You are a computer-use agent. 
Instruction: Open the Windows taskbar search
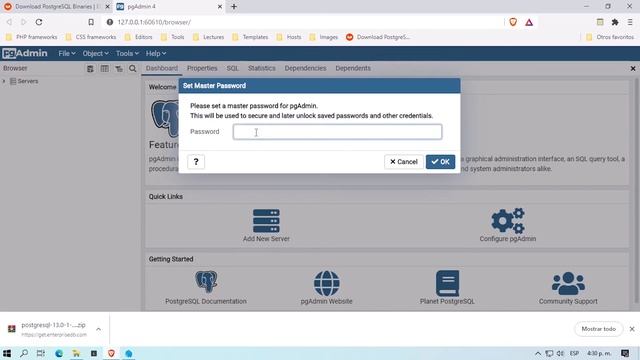(x=24, y=353)
